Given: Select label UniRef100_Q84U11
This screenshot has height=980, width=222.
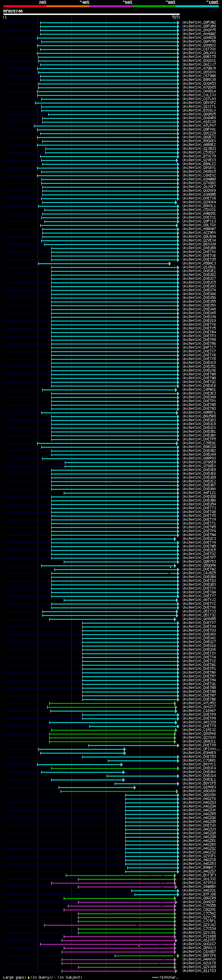Looking at the screenshot, I should point(199,742).
